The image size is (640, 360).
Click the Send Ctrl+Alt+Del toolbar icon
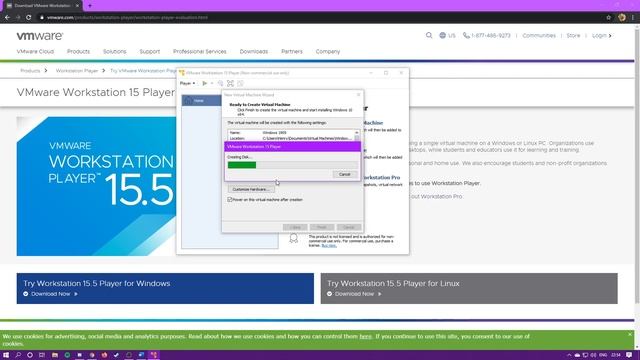click(220, 83)
